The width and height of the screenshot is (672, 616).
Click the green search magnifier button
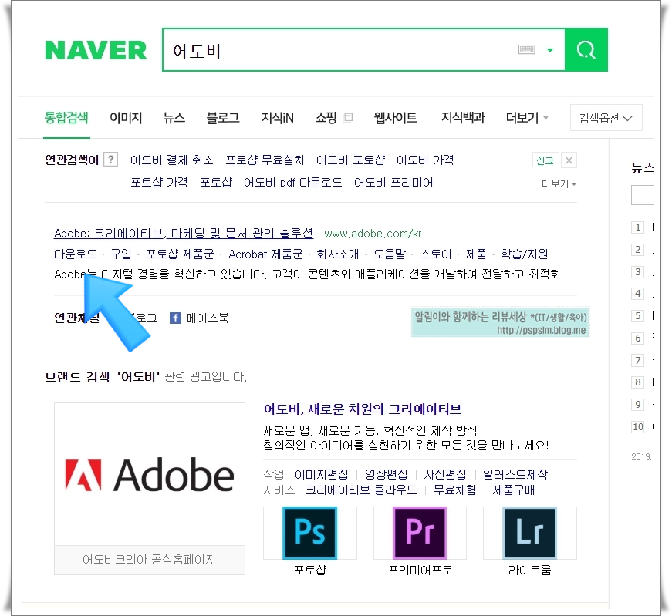(x=586, y=49)
